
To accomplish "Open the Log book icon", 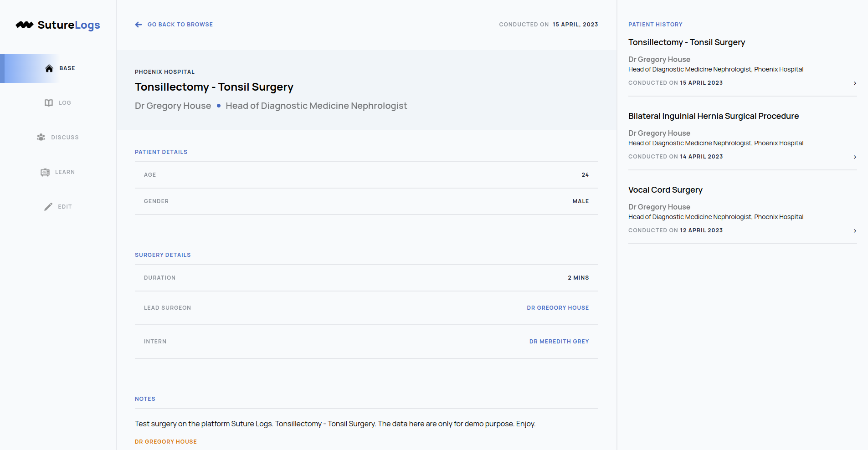I will click(x=49, y=103).
